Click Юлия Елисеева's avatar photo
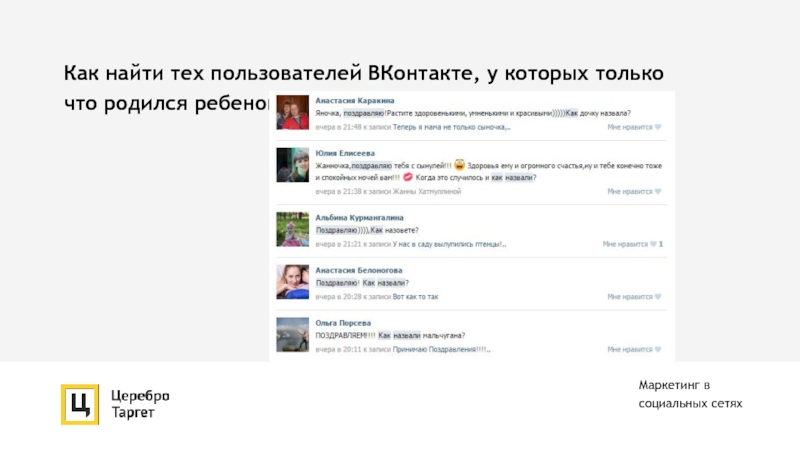The height and width of the screenshot is (450, 800). pyautogui.click(x=292, y=165)
